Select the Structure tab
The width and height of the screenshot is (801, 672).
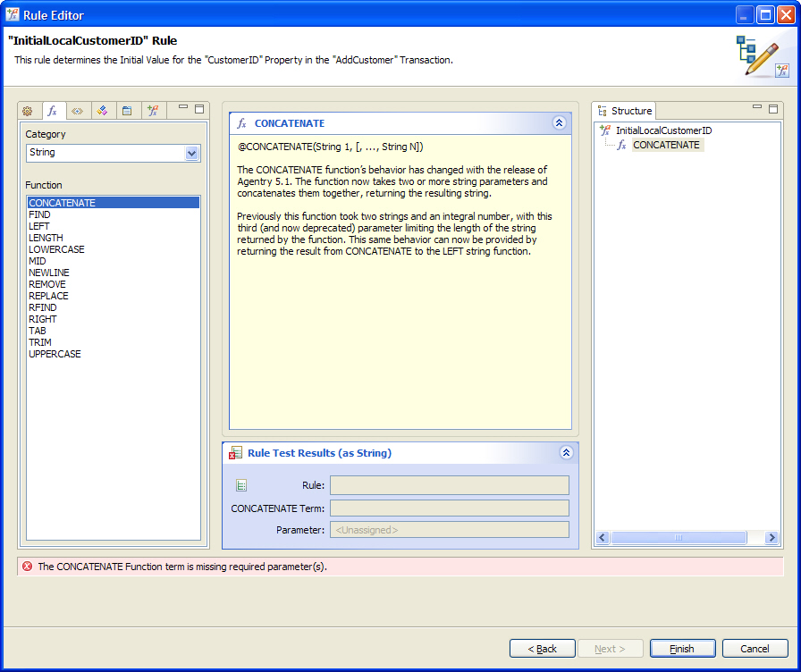click(x=625, y=111)
